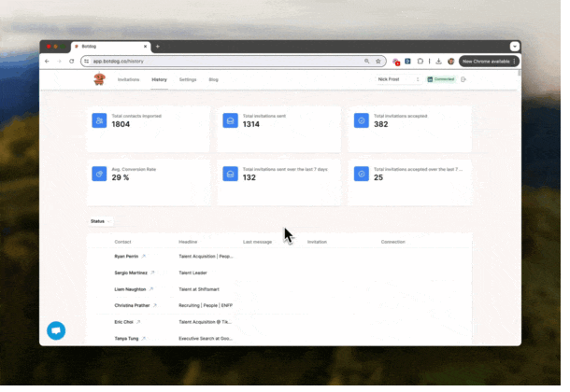Screen dimensions: 570x392
Task: Click the logout icon next to Connected
Action: coord(463,79)
